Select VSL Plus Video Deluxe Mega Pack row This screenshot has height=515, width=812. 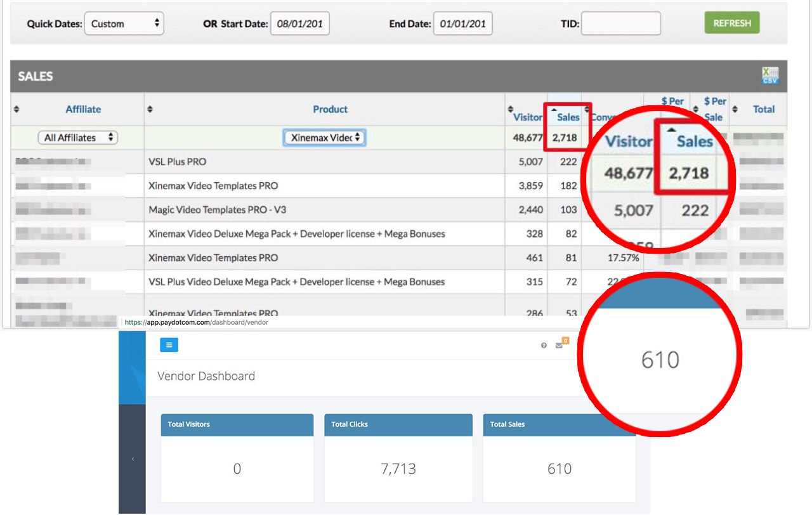(297, 282)
